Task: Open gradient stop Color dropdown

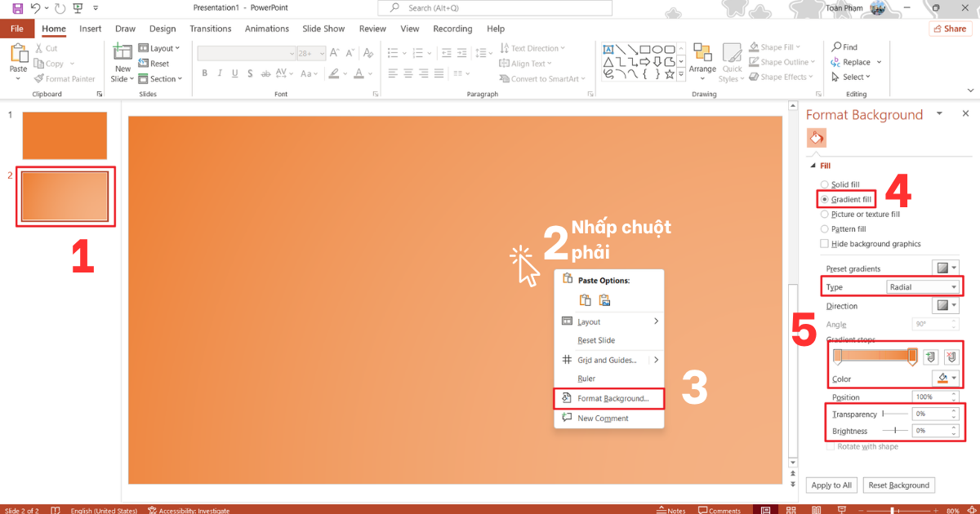Action: (x=946, y=379)
